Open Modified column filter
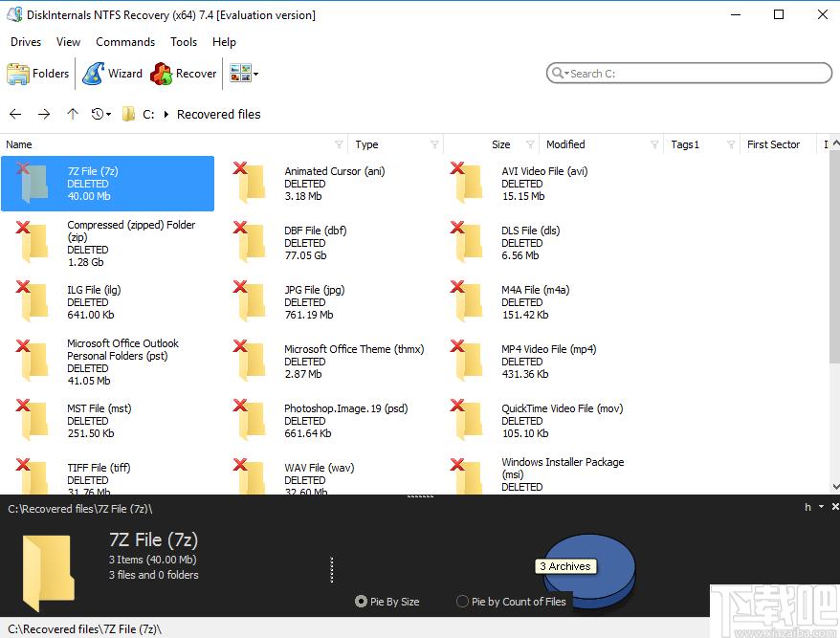Screen dimensions: 840x638 [654, 144]
